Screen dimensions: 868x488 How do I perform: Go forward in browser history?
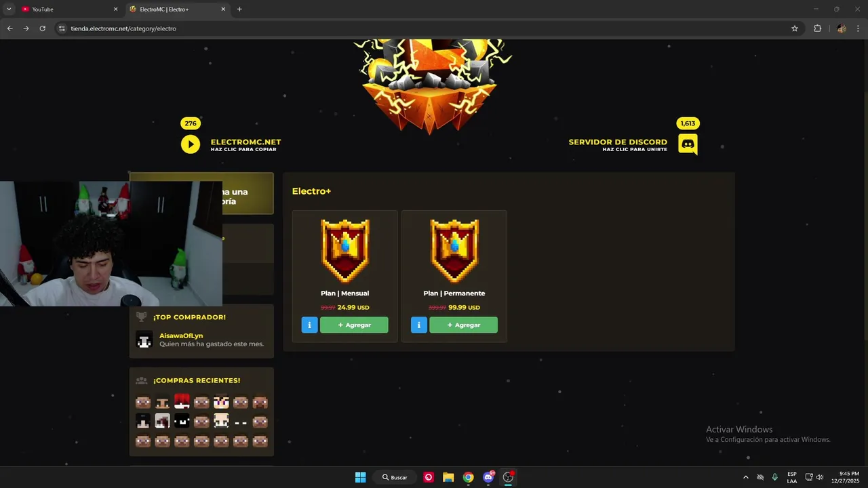coord(26,28)
